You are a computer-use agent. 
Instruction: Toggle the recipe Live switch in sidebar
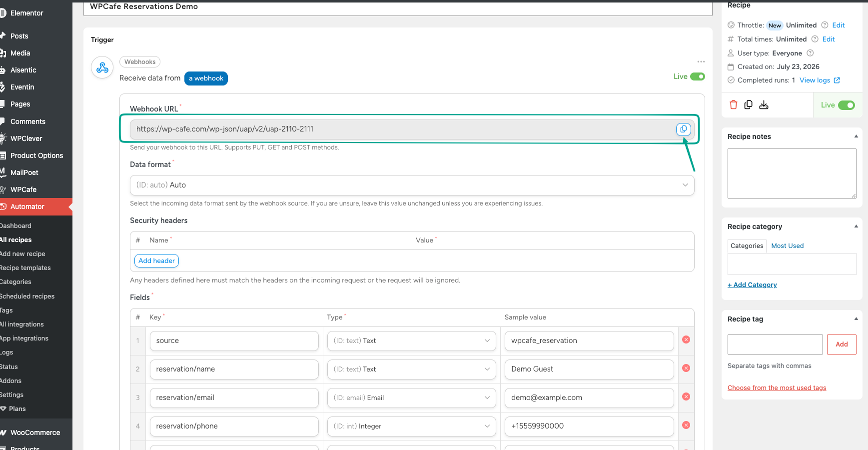point(847,105)
